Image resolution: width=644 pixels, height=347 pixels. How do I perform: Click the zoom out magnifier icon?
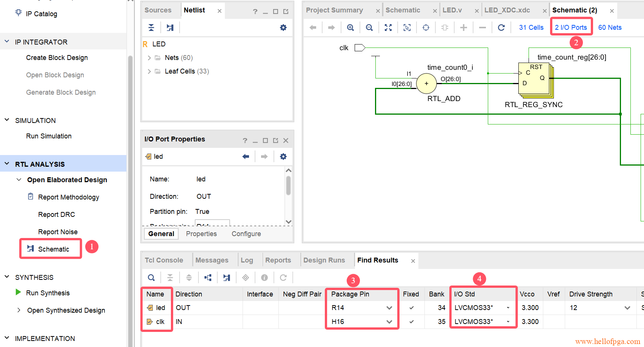click(x=369, y=28)
